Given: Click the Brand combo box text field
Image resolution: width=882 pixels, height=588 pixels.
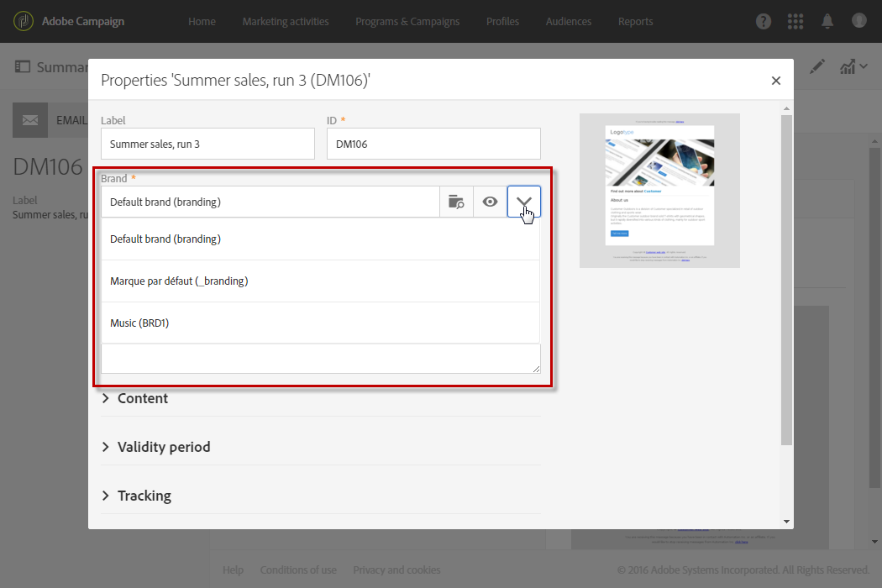Looking at the screenshot, I should click(270, 202).
